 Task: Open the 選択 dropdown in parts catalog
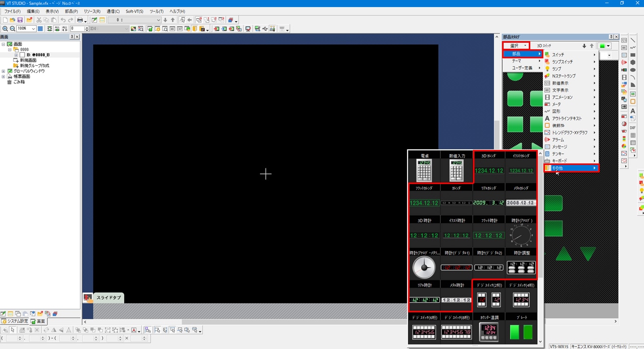(x=517, y=46)
